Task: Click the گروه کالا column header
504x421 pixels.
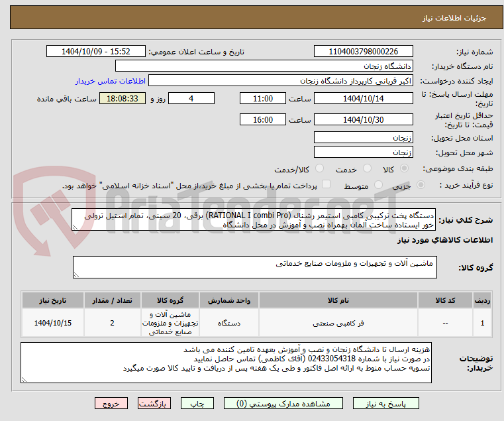Action: coord(170,300)
